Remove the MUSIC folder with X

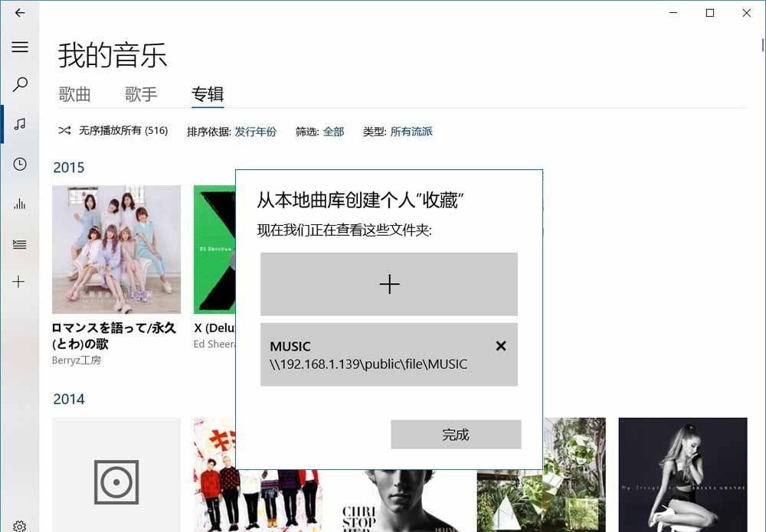click(x=501, y=346)
